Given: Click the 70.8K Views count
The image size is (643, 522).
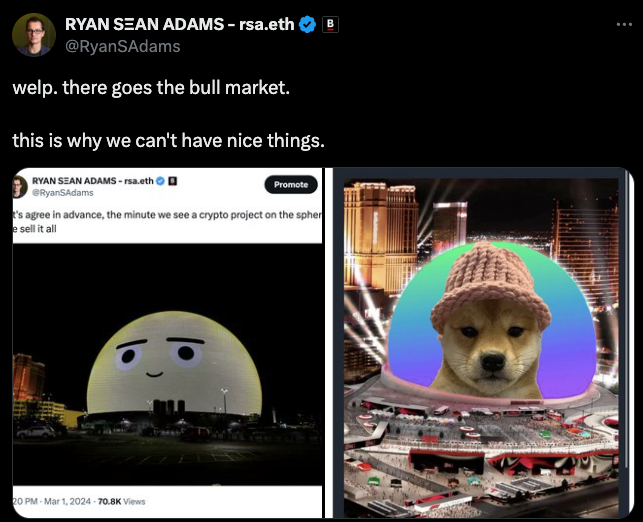Looking at the screenshot, I should 121,501.
